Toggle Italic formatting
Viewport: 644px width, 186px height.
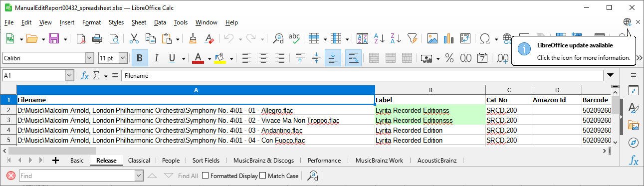point(156,58)
